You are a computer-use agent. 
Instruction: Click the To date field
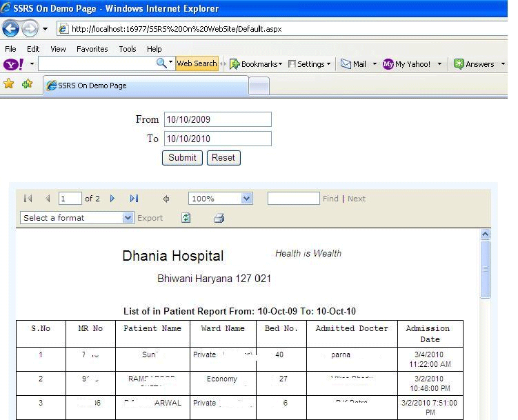click(218, 139)
